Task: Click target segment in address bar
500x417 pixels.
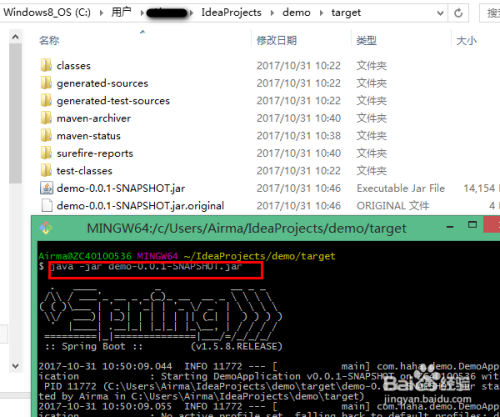Action: coord(346,13)
